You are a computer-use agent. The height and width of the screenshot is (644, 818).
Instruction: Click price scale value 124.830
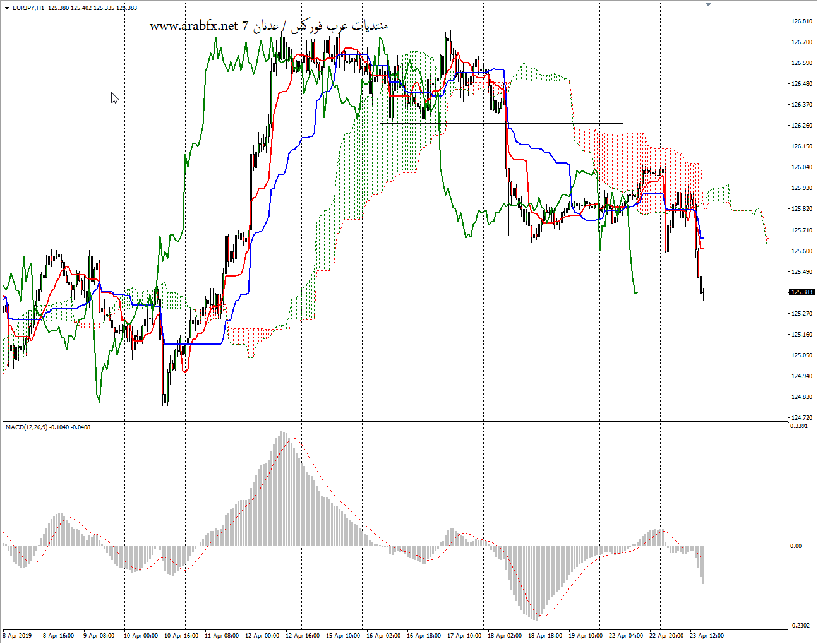tap(801, 397)
